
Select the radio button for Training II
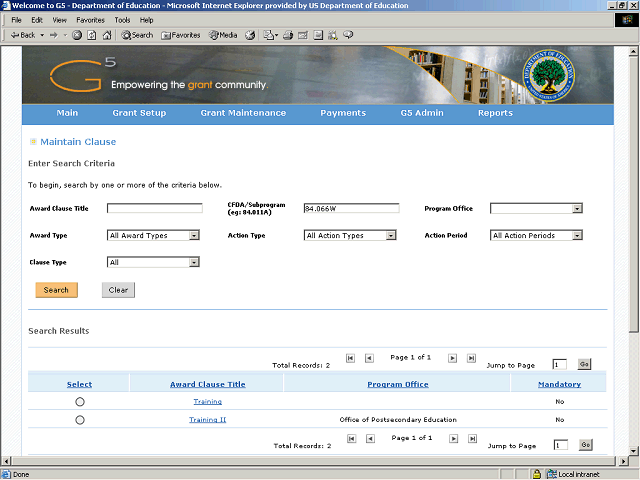(x=80, y=420)
